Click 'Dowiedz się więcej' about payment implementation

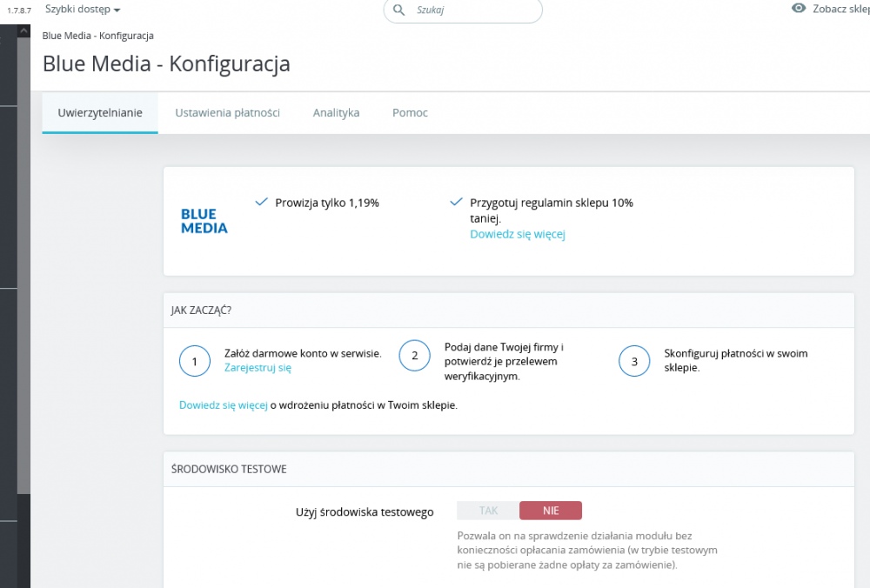coord(223,404)
